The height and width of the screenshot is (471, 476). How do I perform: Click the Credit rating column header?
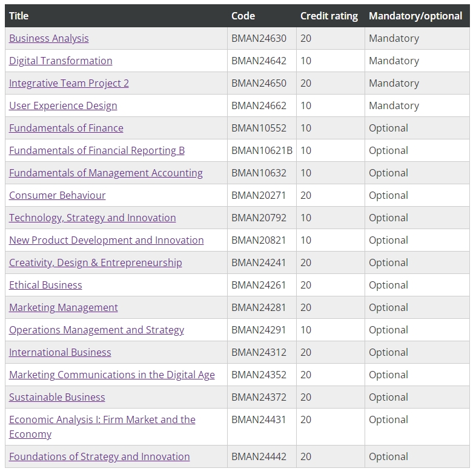(x=329, y=16)
